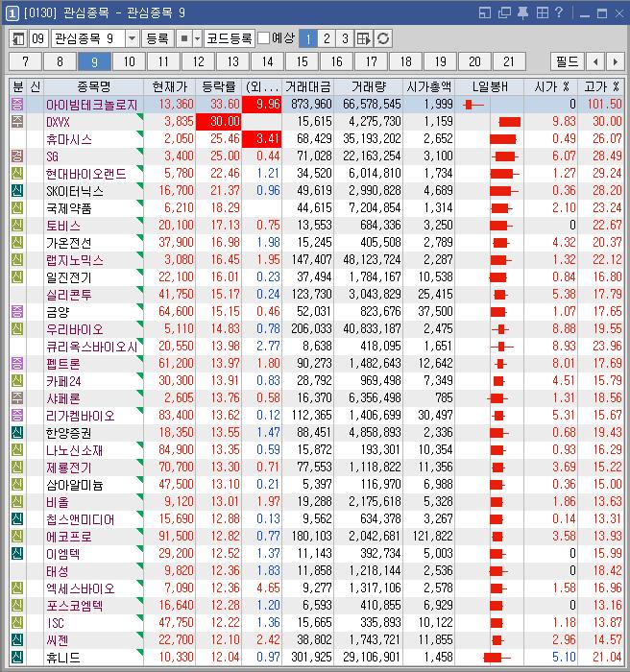The width and height of the screenshot is (630, 672).
Task: Click the 현재가 column header
Action: [170, 87]
